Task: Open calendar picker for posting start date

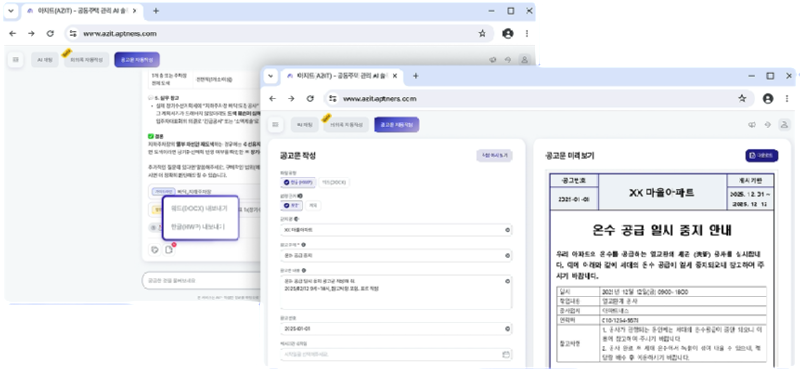Action: coord(506,354)
